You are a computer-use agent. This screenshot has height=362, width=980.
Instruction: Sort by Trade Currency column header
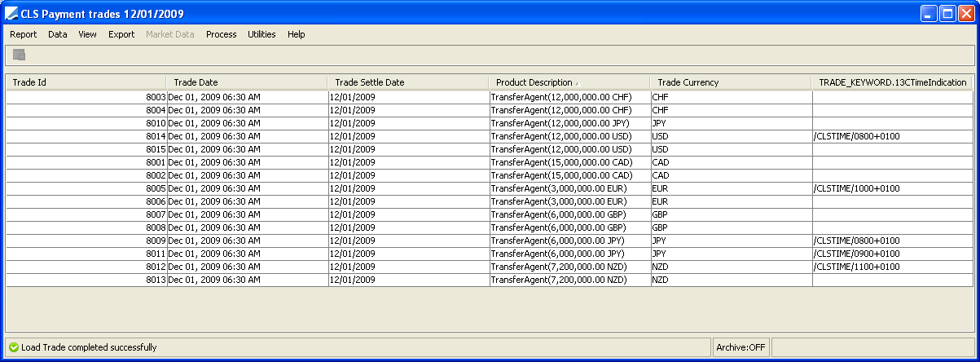coord(731,82)
